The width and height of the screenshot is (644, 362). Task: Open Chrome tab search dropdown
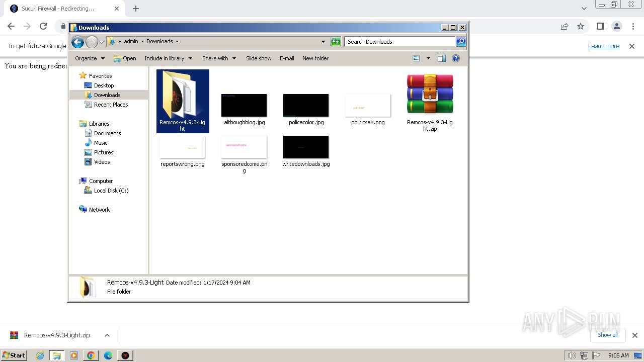pyautogui.click(x=584, y=9)
